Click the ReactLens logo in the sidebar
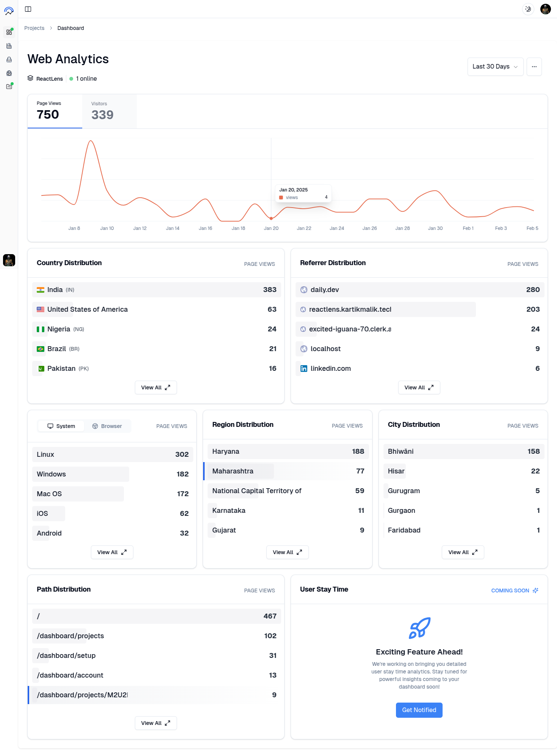Image resolution: width=557 pixels, height=756 pixels. pyautogui.click(x=9, y=11)
